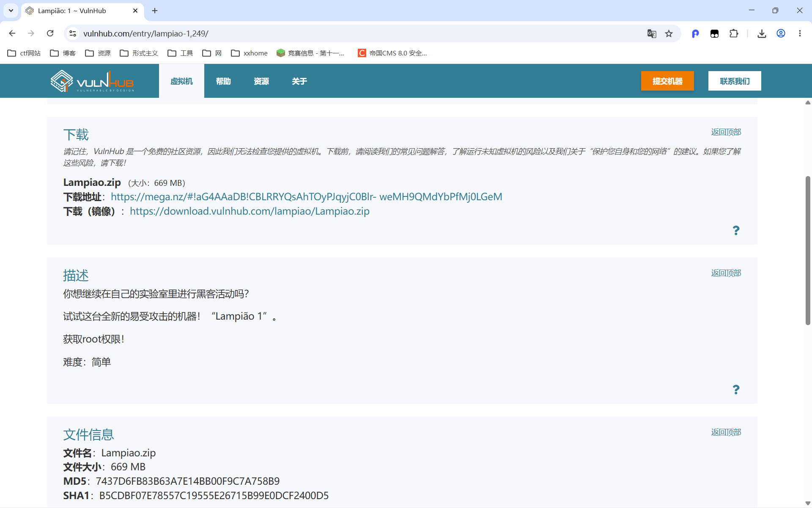Open site information icon in address bar

(x=73, y=33)
